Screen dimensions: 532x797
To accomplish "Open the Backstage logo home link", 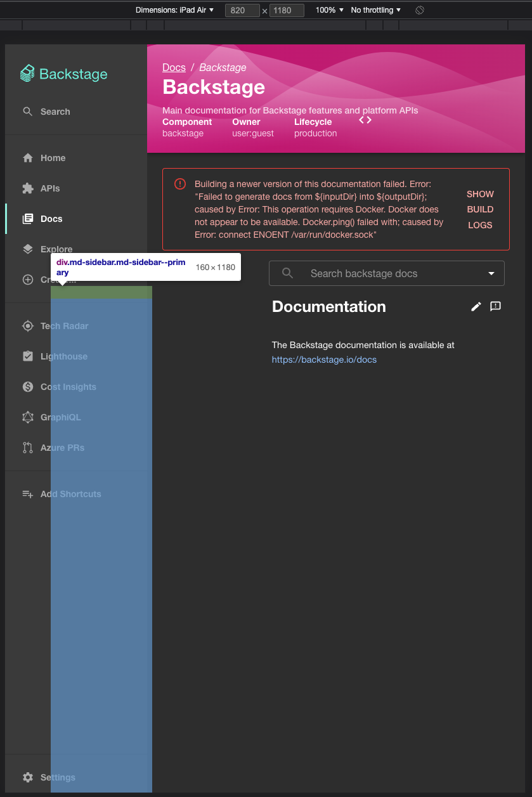I will point(63,74).
